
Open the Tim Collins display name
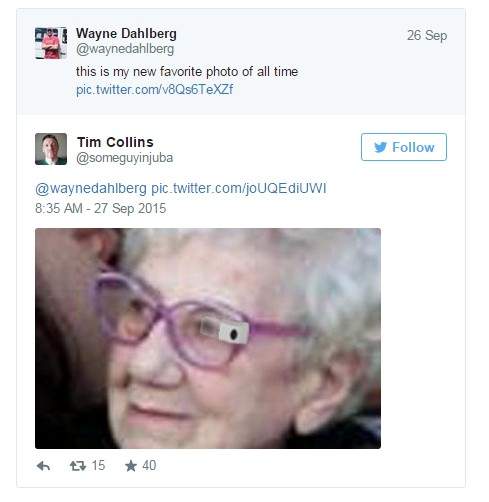click(115, 142)
